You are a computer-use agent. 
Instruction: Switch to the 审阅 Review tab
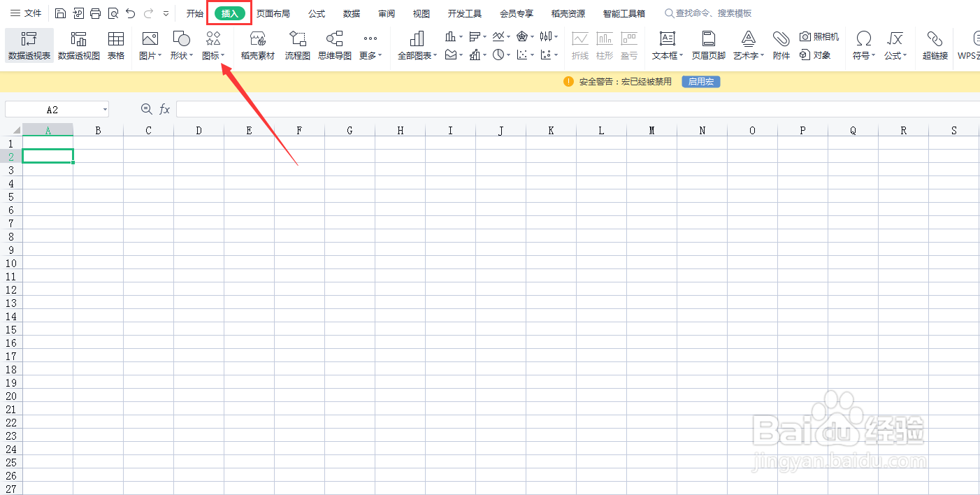(x=387, y=13)
